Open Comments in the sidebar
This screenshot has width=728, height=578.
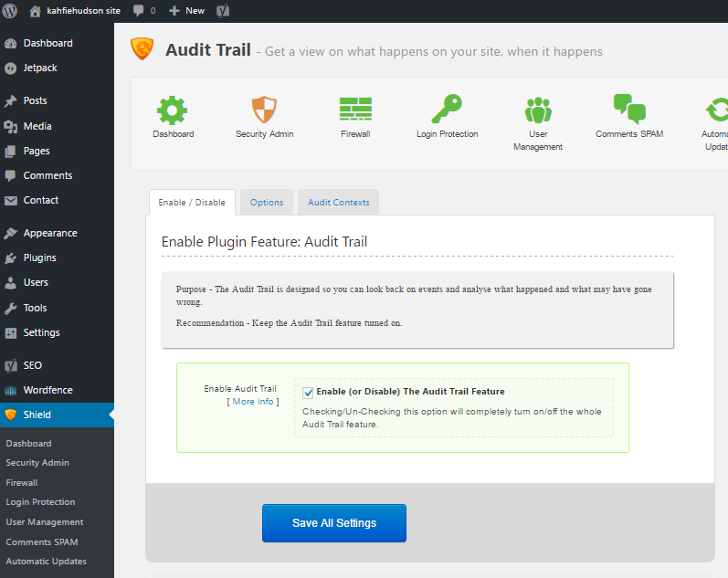57,175
